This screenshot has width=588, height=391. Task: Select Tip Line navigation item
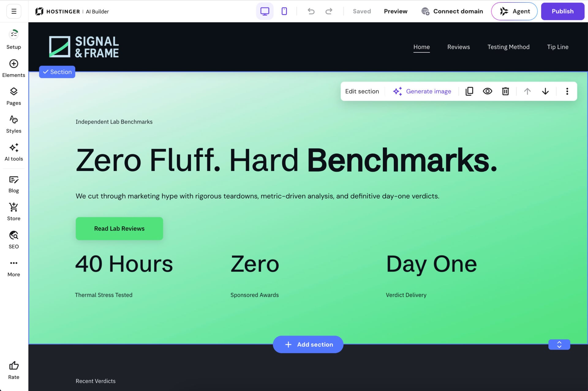(558, 47)
